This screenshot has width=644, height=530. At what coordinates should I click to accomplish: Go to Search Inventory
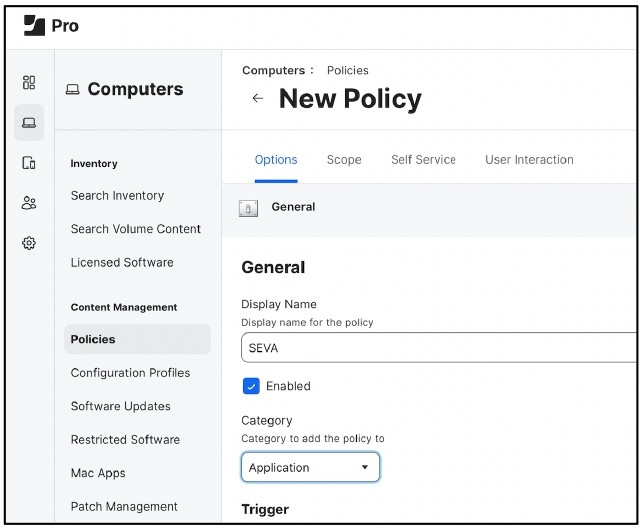(x=117, y=196)
